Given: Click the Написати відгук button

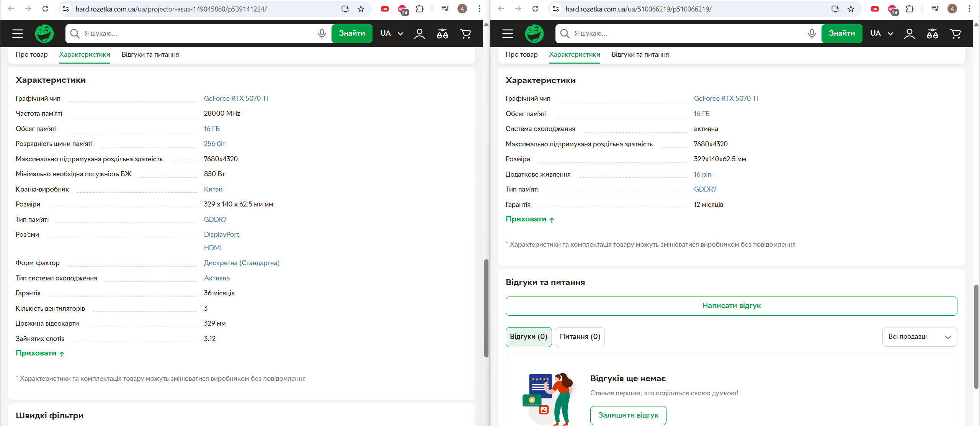Looking at the screenshot, I should pyautogui.click(x=731, y=306).
